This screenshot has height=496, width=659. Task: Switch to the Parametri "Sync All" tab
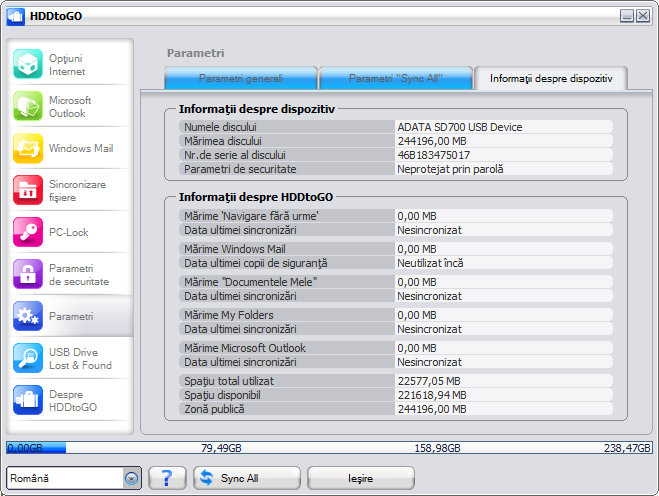point(395,78)
